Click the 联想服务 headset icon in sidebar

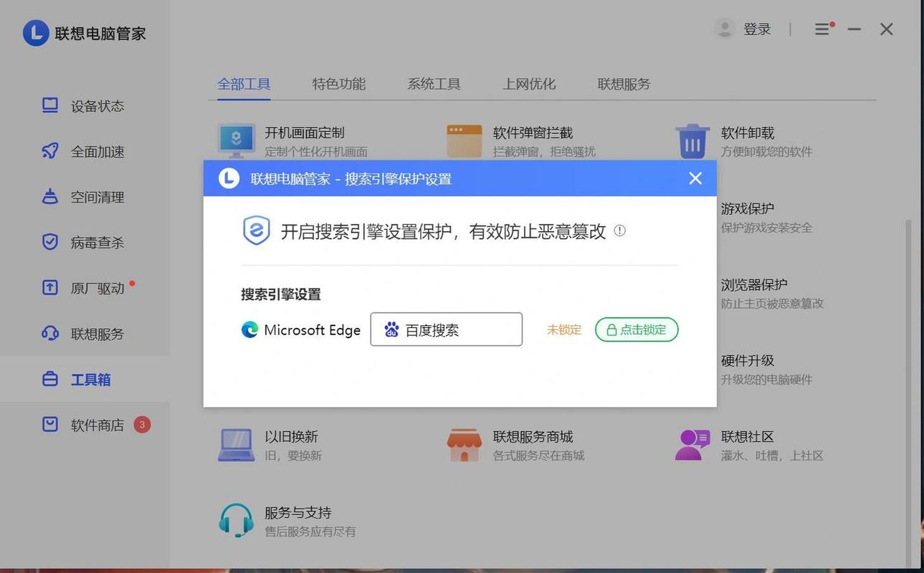49,334
